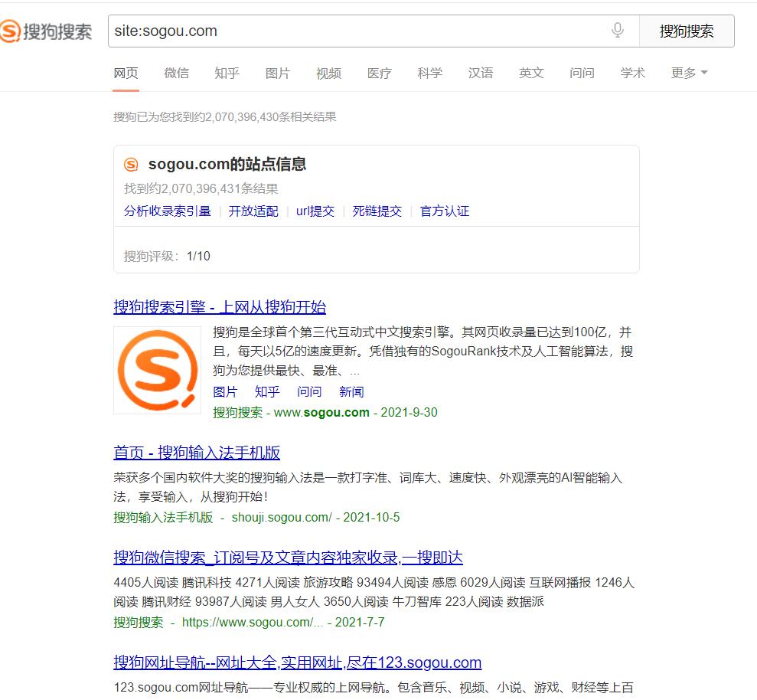The width and height of the screenshot is (757, 700).
Task: Open the result 搜狗搜索引擎 - 上网从搜狗开始
Action: [220, 306]
